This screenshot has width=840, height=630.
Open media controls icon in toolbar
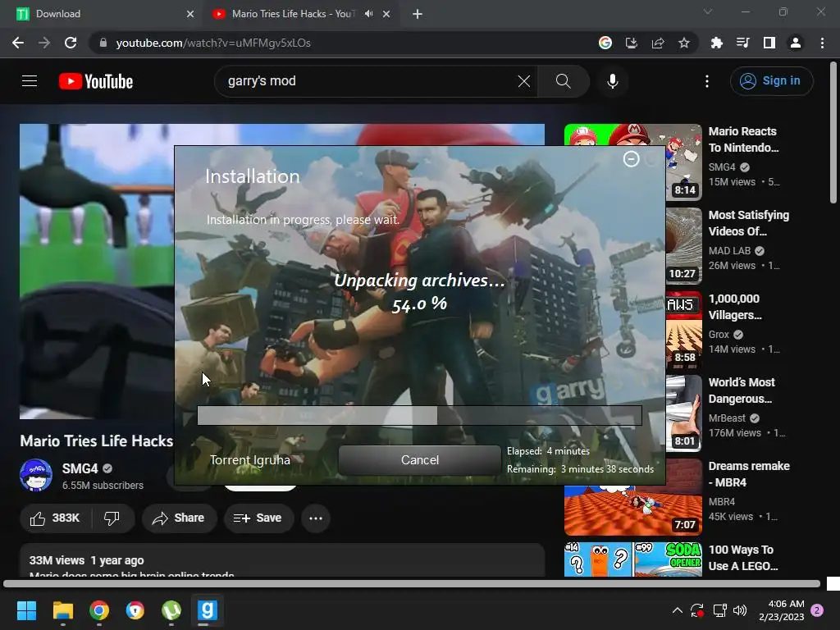click(x=743, y=43)
